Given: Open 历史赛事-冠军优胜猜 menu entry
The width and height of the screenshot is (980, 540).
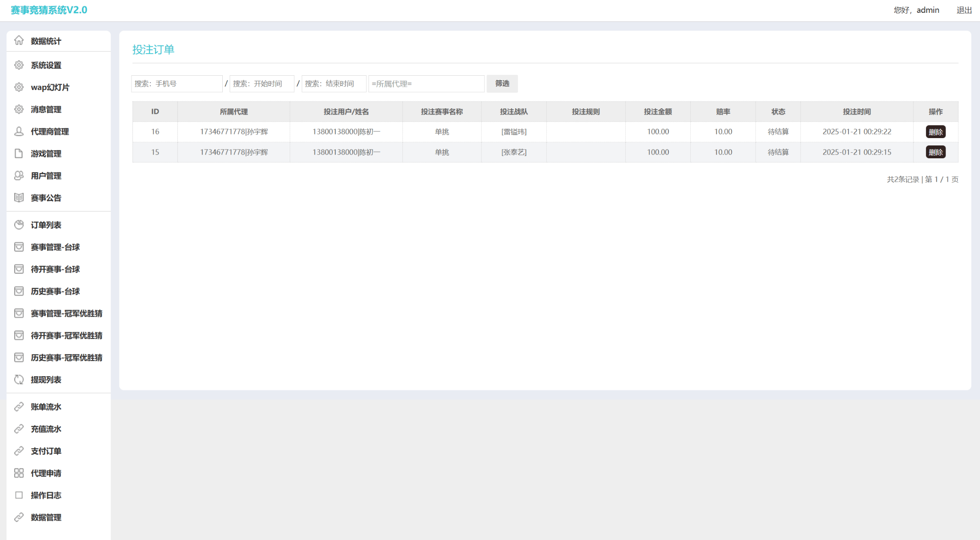Looking at the screenshot, I should pyautogui.click(x=66, y=358).
